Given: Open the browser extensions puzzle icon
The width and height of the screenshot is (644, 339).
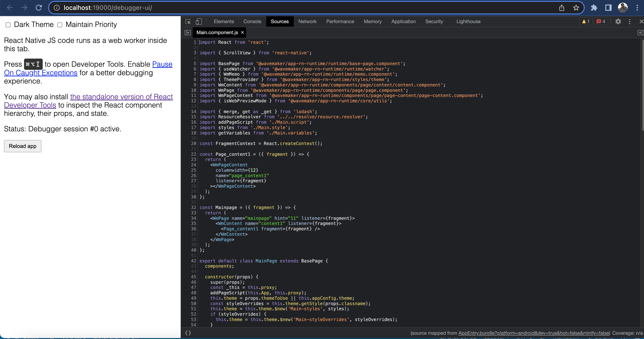Looking at the screenshot, I should [x=594, y=8].
